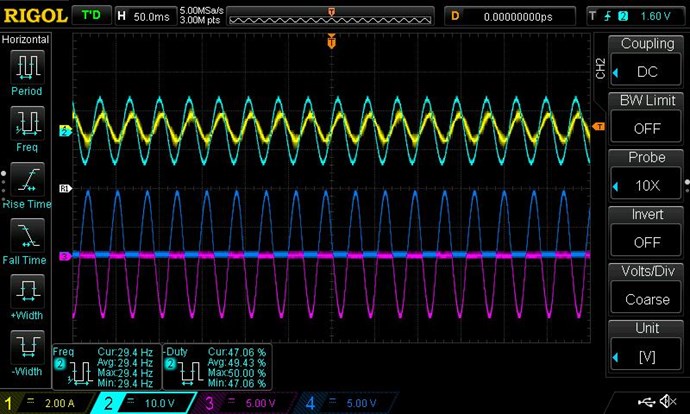The width and height of the screenshot is (690, 414).
Task: Select the Freq measurement icon
Action: coord(27,127)
